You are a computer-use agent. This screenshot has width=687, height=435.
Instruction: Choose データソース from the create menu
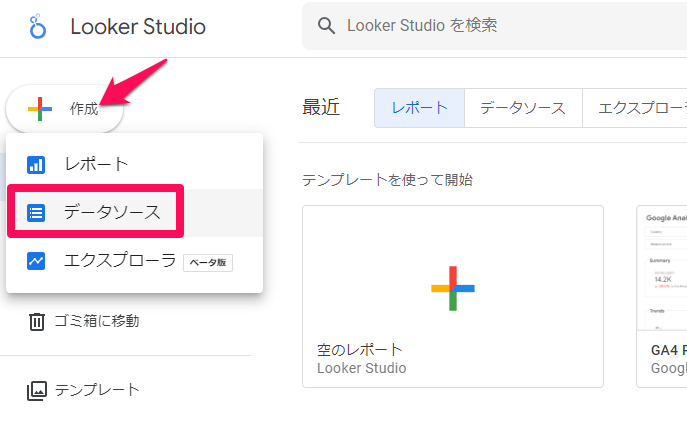coord(135,213)
